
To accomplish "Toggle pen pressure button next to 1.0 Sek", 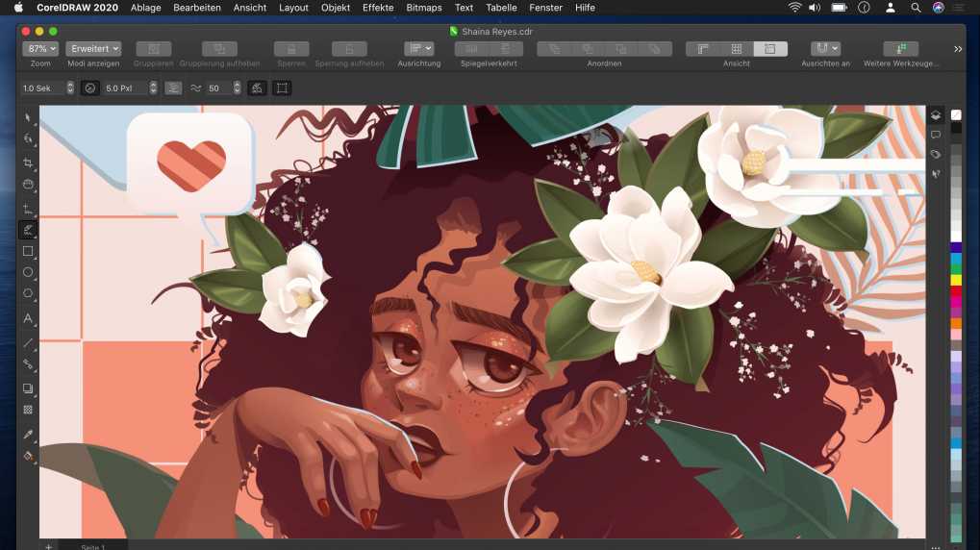I will (x=90, y=88).
